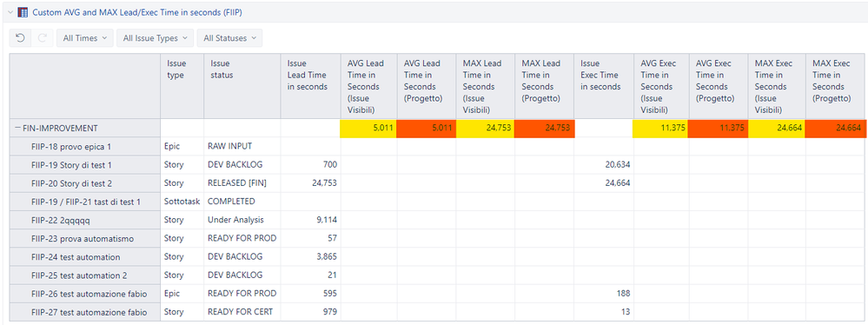Click RAW INPUT status cell
The width and height of the screenshot is (868, 325).
(x=242, y=146)
